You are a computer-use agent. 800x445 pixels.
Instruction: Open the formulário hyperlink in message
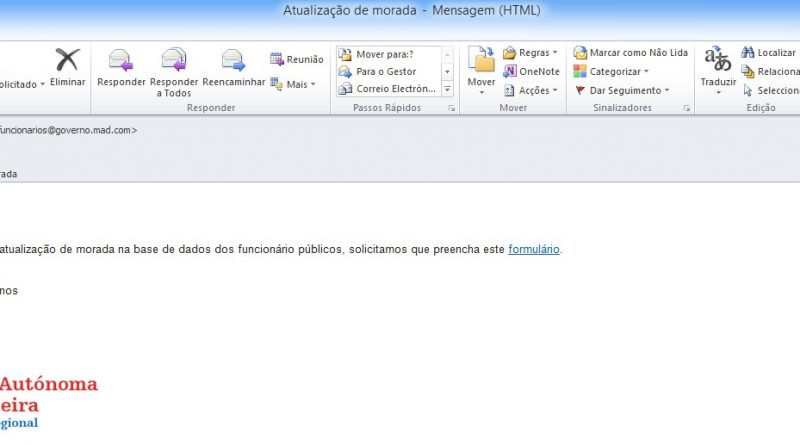(x=534, y=249)
